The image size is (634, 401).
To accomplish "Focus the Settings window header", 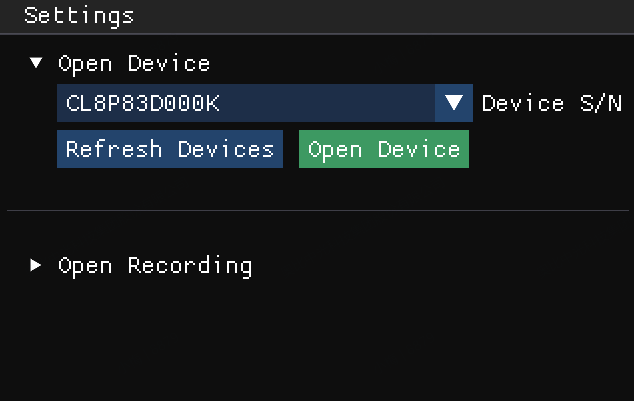I will 317,16.
